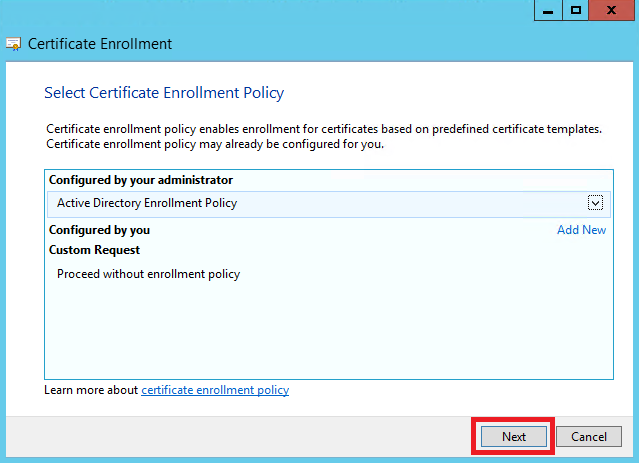Click the Custom Request heading
This screenshot has height=463, width=639.
94,250
